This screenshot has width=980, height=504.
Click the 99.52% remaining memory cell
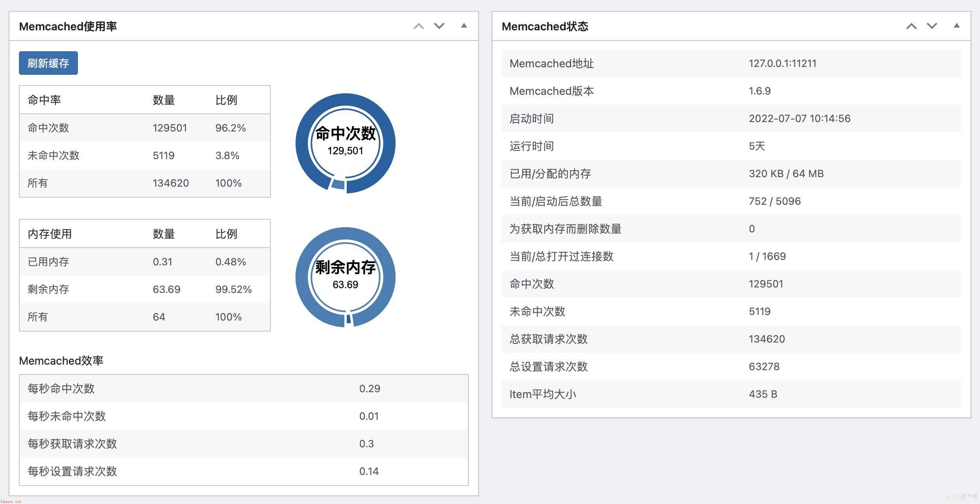pyautogui.click(x=233, y=289)
